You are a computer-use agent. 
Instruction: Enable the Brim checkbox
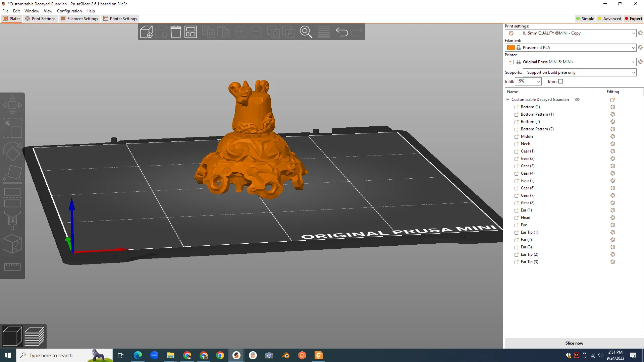tap(561, 81)
